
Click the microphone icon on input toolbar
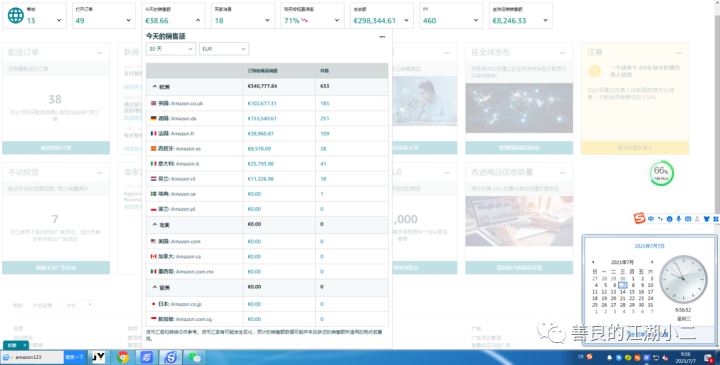click(x=679, y=219)
